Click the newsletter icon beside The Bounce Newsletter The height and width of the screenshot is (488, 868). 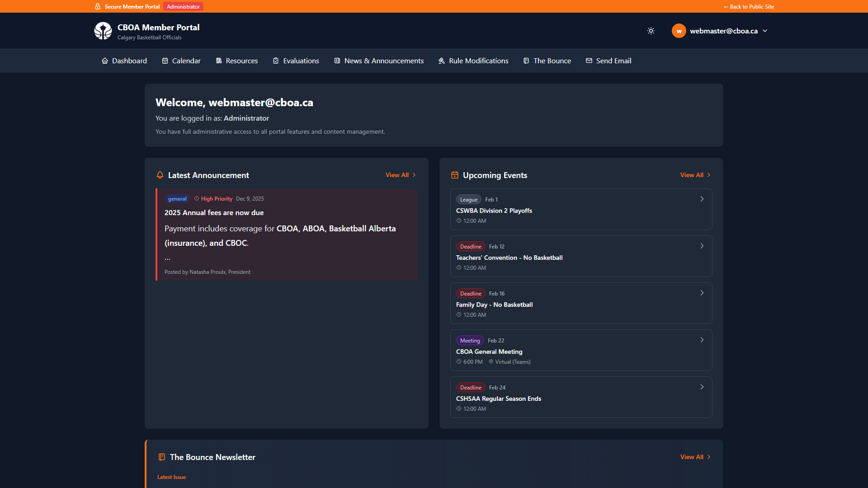coord(162,457)
